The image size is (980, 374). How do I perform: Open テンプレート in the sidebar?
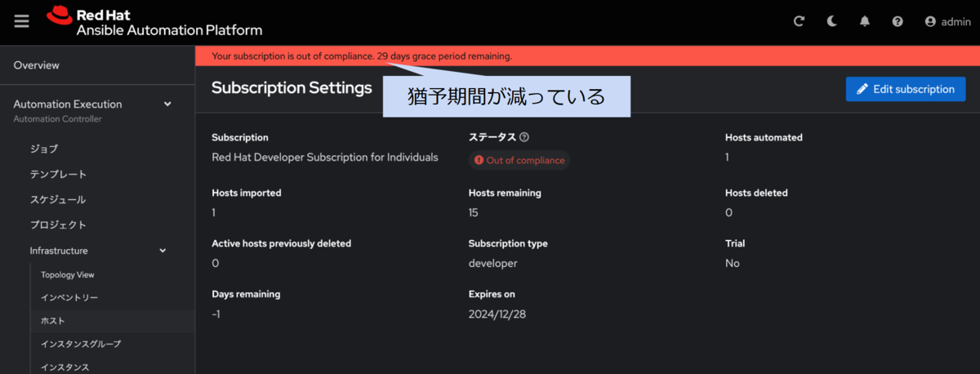58,174
